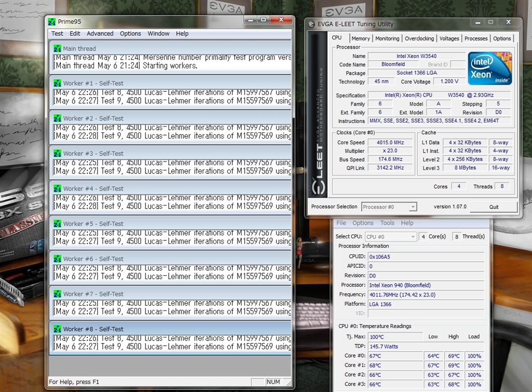Click the Main thread window icon
Screen dimensions: 532x392
tap(57, 48)
